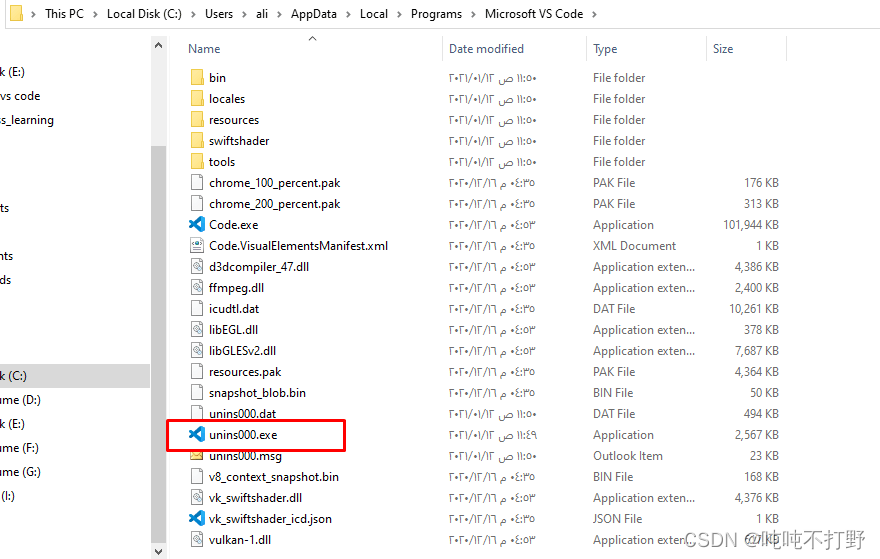Select the Code.exe file name

pyautogui.click(x=233, y=225)
